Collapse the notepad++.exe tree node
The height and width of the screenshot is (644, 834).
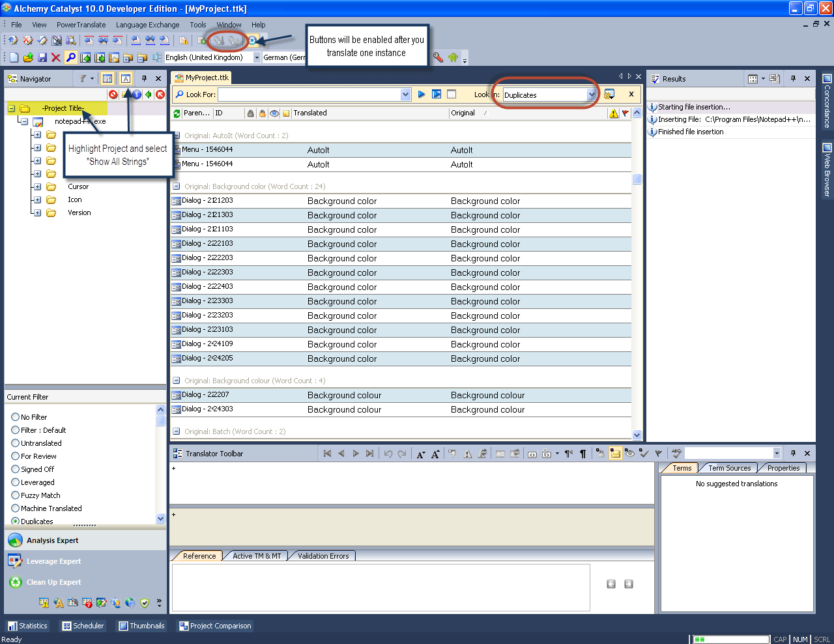(x=24, y=121)
